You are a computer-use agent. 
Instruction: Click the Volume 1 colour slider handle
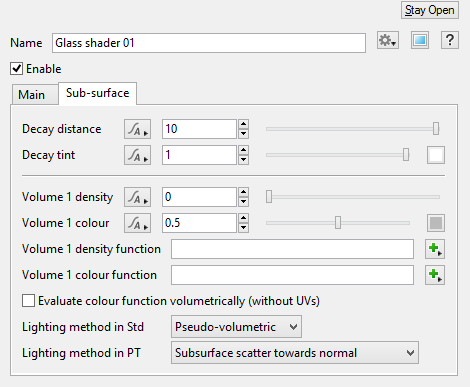tap(338, 223)
